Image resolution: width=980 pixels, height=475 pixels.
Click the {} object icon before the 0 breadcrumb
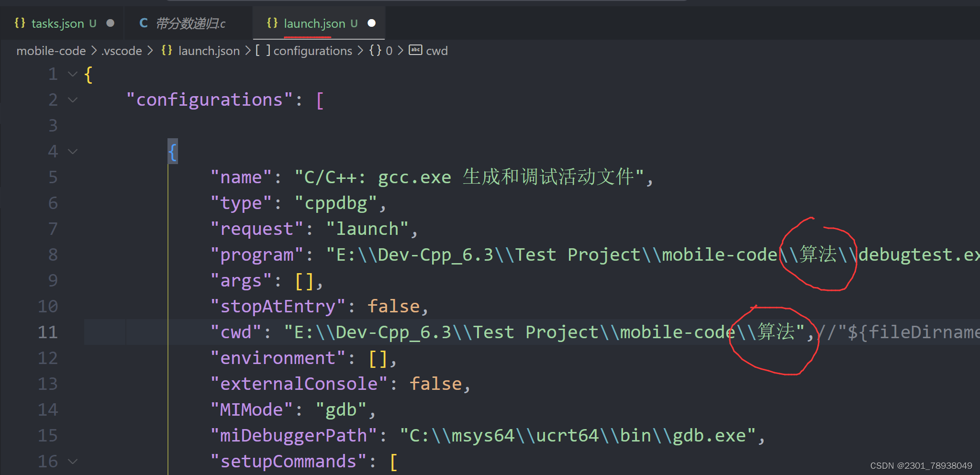click(x=375, y=50)
